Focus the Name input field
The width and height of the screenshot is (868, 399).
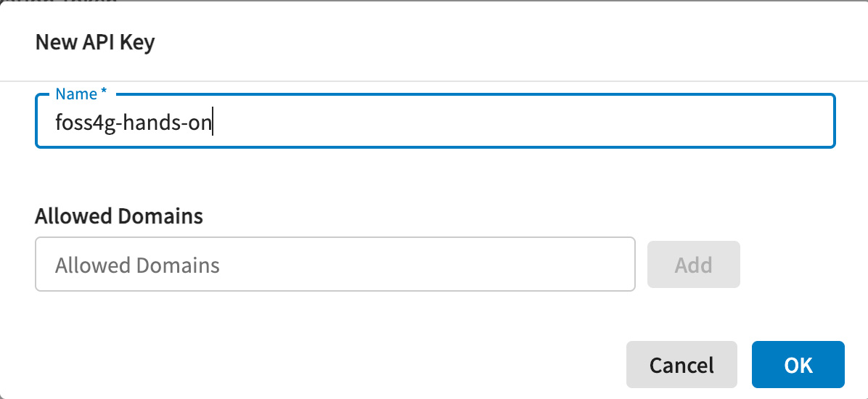tap(435, 122)
